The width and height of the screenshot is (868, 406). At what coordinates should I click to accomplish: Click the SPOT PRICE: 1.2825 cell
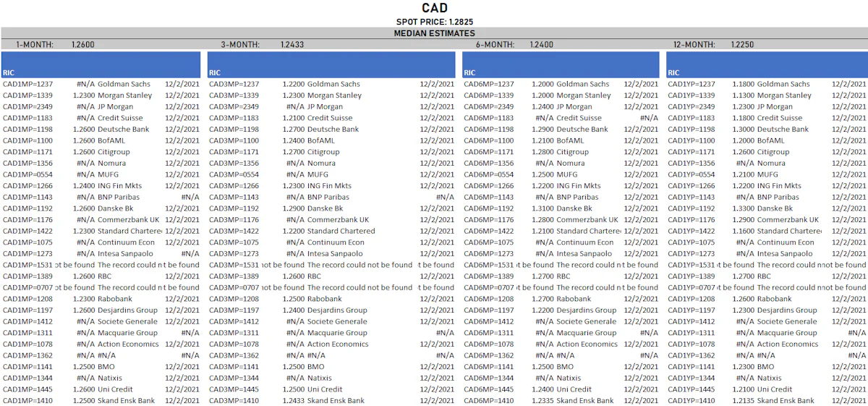[434, 22]
